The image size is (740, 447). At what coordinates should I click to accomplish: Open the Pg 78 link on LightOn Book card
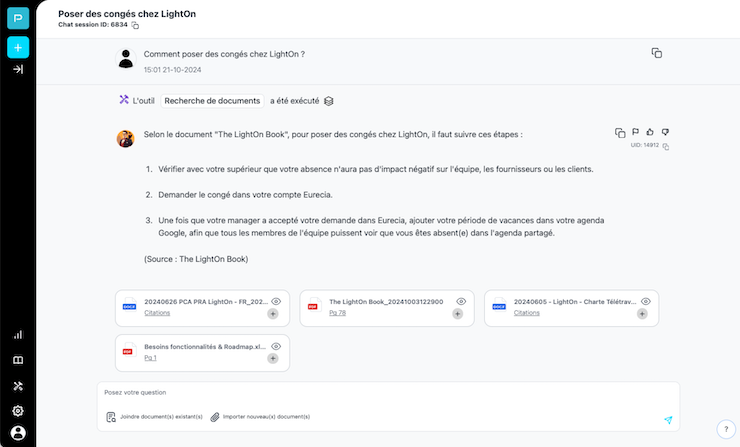[x=337, y=313]
